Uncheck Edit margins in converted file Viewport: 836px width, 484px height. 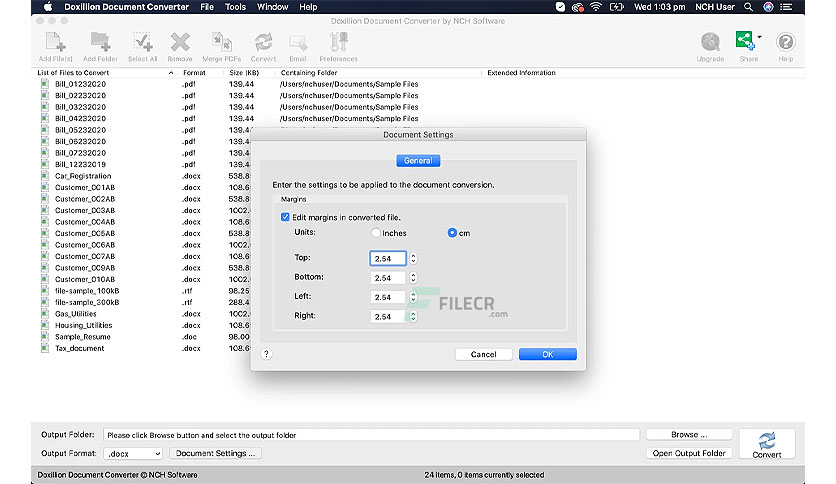coord(285,217)
